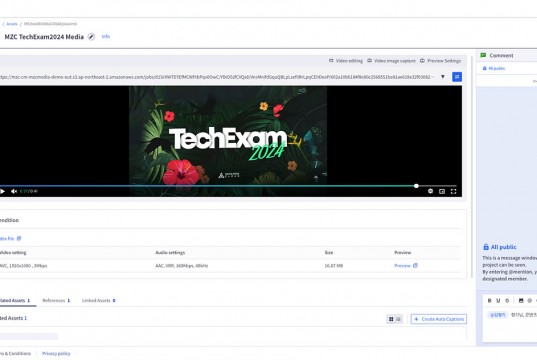Open the index file link

click(10, 238)
